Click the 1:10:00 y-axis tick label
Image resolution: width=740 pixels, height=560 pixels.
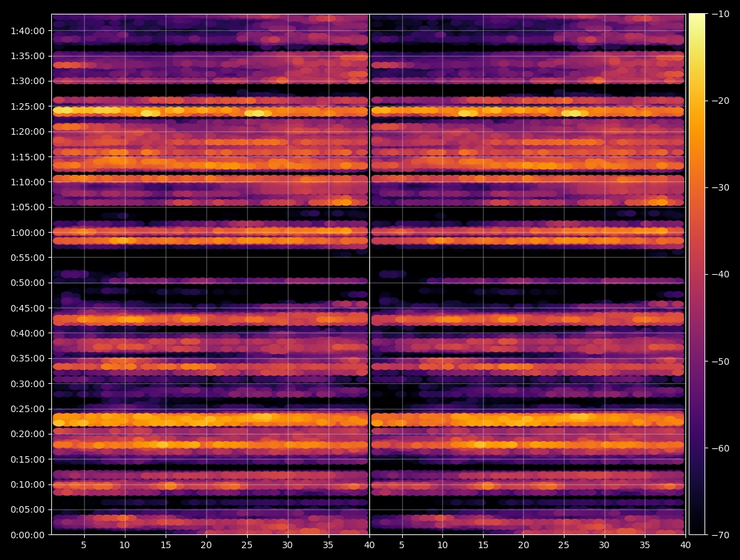tap(28, 182)
